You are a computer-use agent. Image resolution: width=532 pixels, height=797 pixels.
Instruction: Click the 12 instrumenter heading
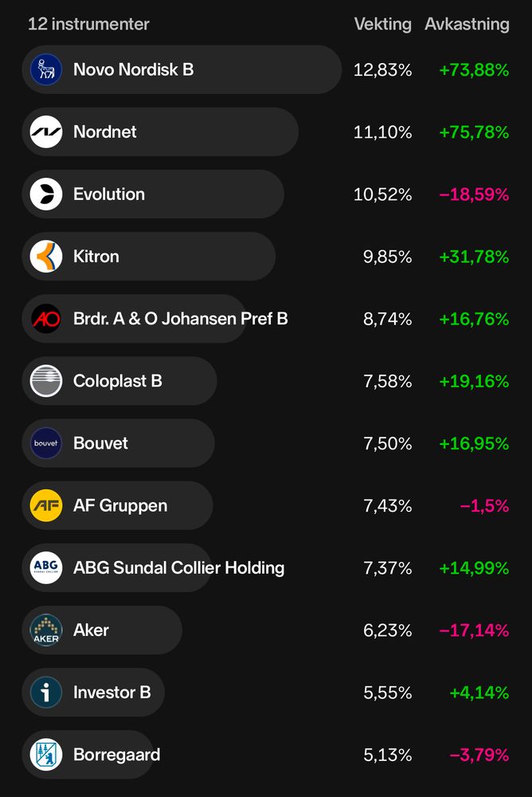88,24
